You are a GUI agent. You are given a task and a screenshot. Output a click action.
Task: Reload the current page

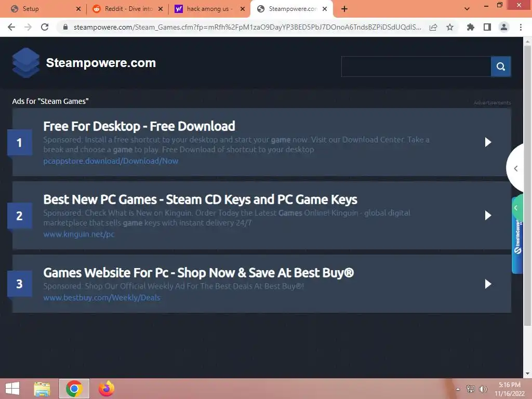45,27
